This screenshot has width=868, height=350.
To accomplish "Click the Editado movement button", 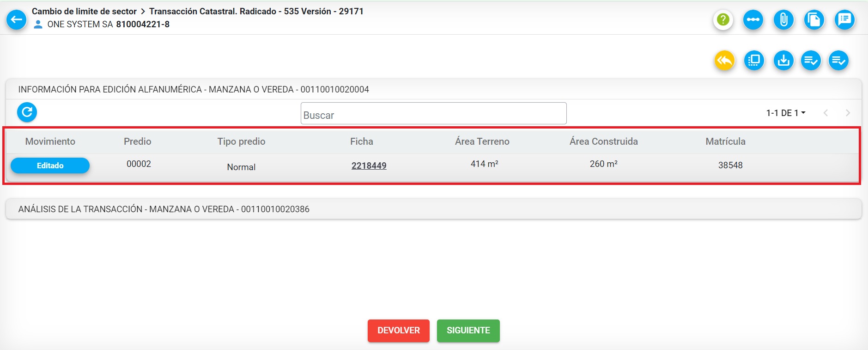I will point(50,166).
